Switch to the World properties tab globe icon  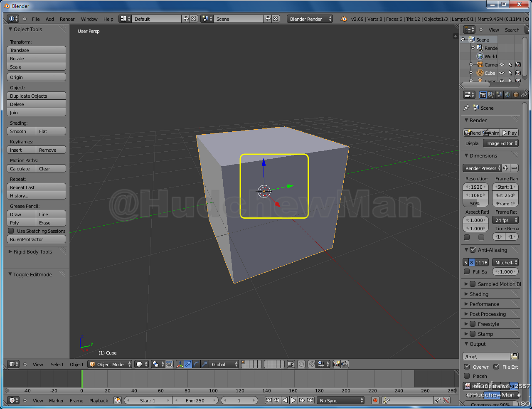507,95
